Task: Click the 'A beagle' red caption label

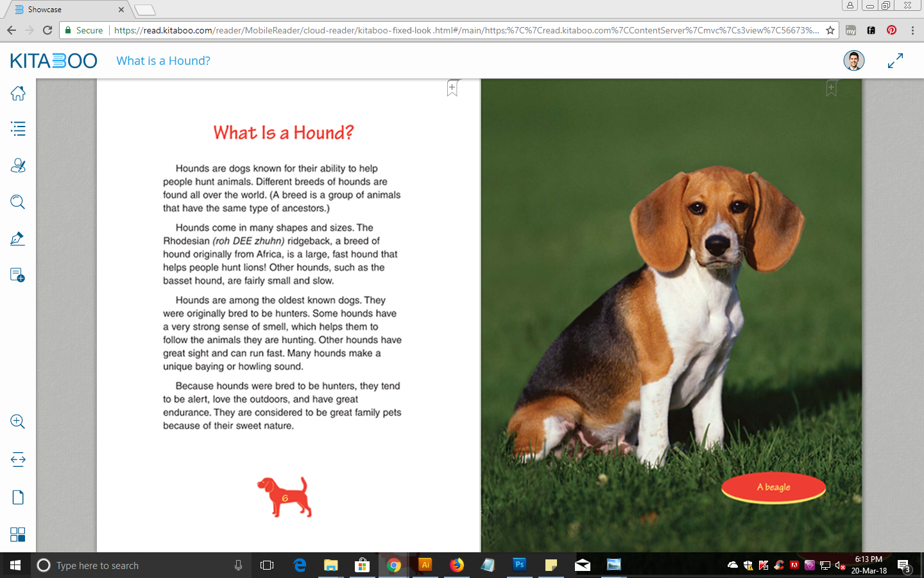Action: click(x=773, y=487)
